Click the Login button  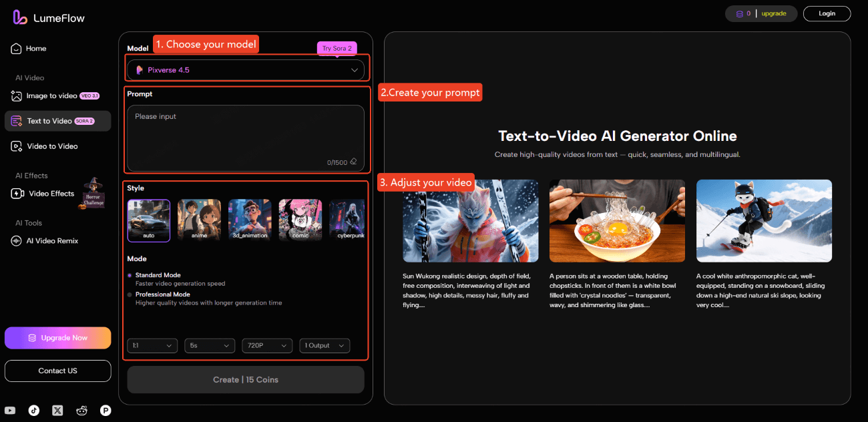pos(827,13)
